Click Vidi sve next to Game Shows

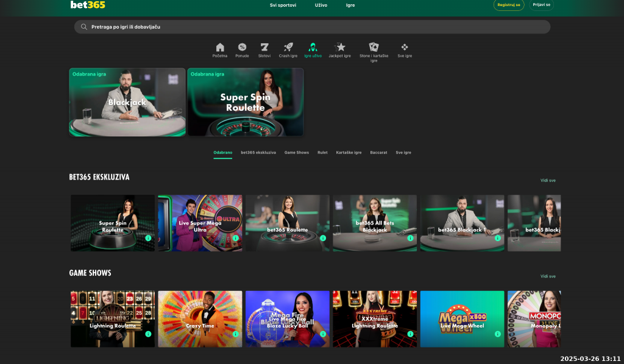pyautogui.click(x=548, y=276)
